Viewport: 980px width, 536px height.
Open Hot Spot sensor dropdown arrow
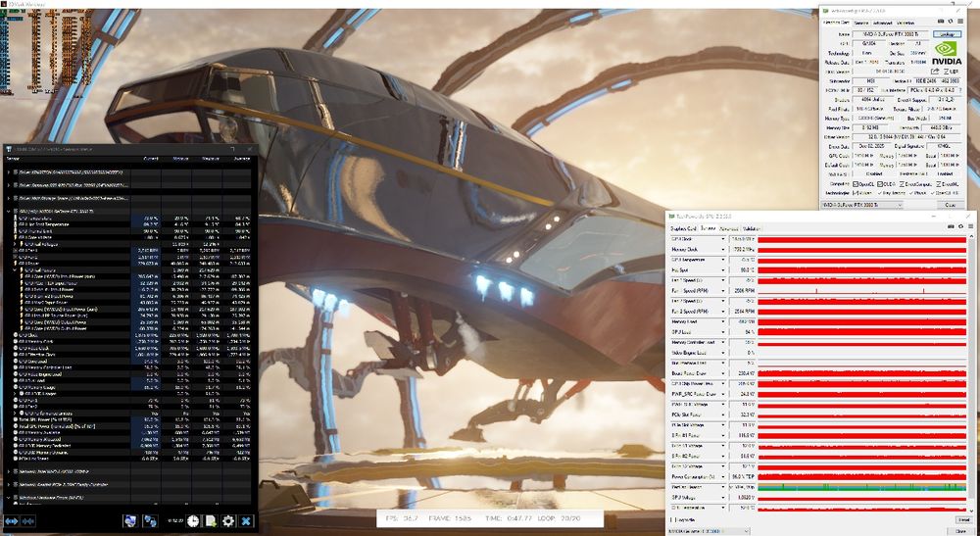[723, 269]
